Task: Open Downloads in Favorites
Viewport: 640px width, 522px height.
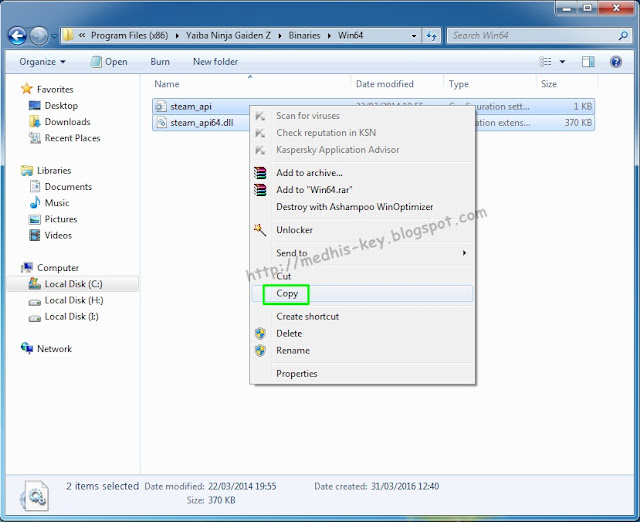Action: (x=60, y=122)
